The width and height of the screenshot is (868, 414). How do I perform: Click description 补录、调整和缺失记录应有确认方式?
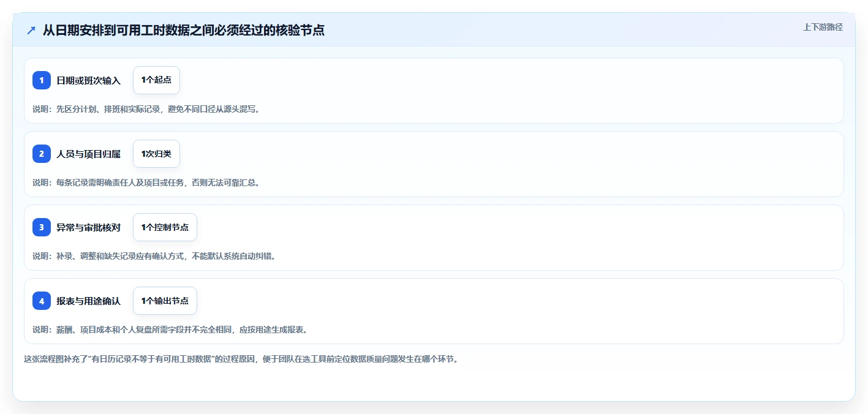(154, 257)
